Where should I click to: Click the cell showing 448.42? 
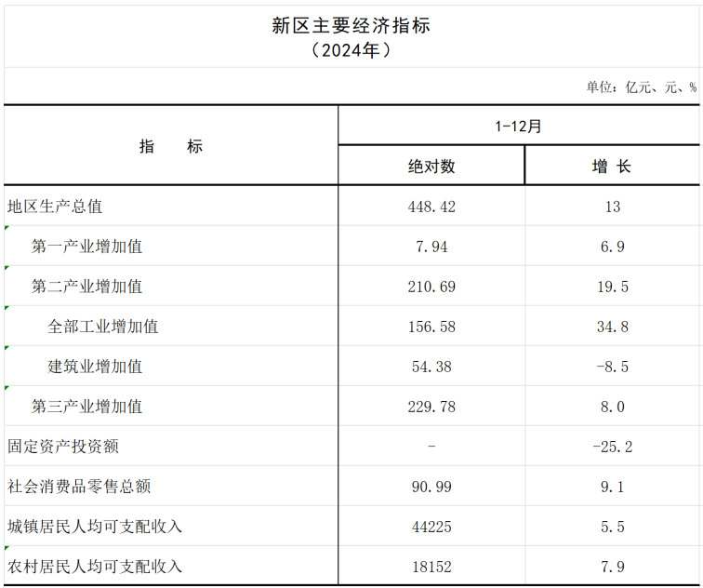(431, 207)
